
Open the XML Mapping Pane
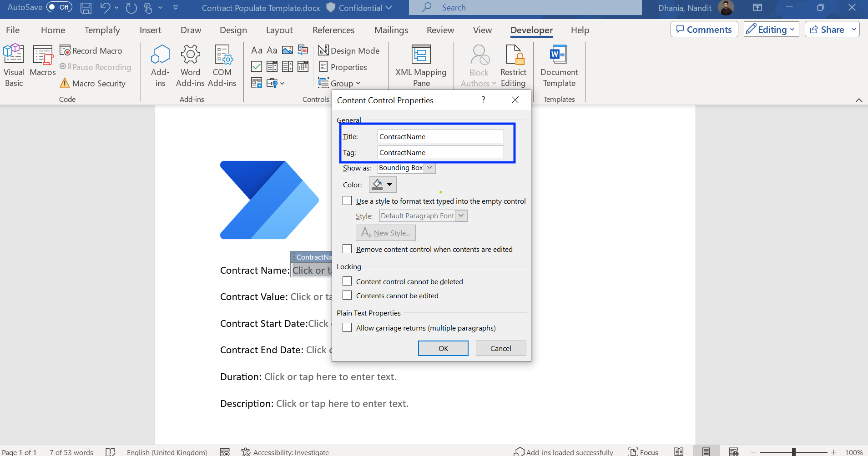tap(421, 65)
